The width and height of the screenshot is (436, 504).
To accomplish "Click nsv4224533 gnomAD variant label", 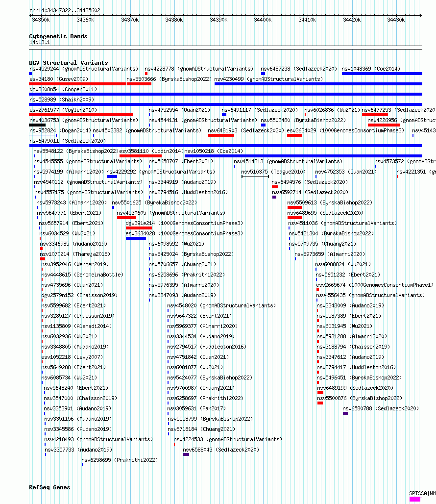I will coord(228,439).
